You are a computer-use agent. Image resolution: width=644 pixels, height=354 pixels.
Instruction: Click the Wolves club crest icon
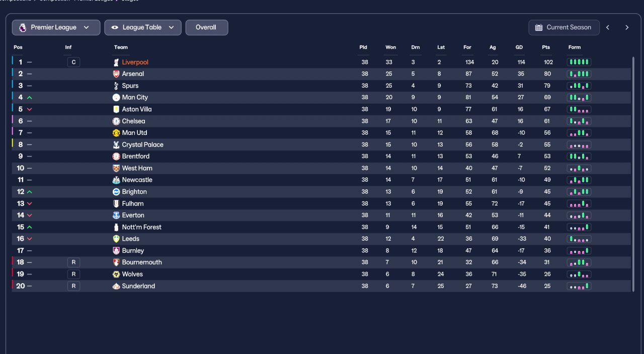pos(116,274)
